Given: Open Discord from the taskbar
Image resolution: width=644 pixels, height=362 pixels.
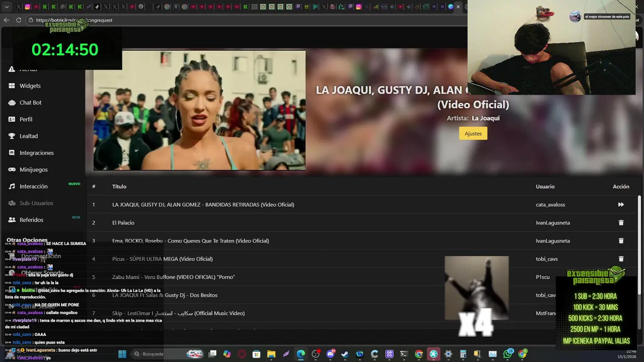Looking at the screenshot, I should point(330,354).
